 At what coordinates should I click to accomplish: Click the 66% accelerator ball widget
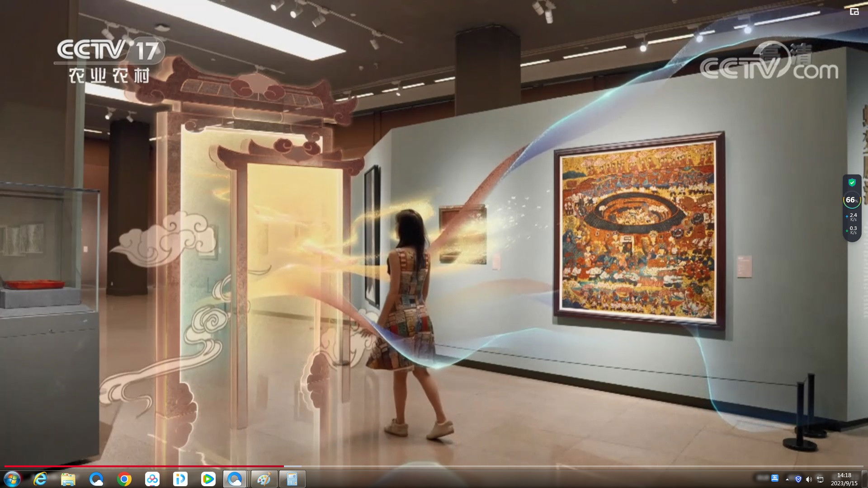click(x=852, y=200)
